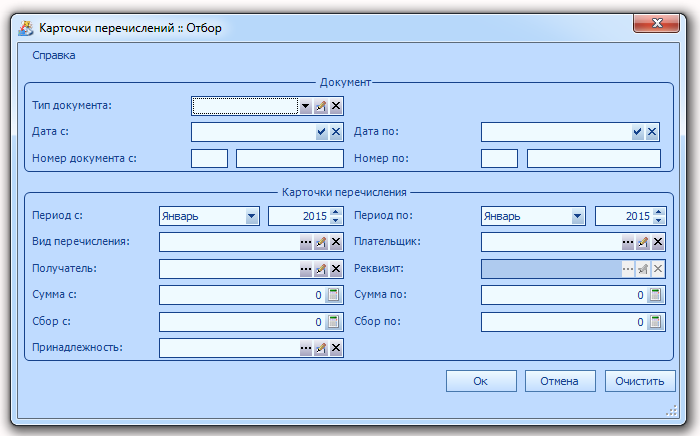This screenshot has width=700, height=436.
Task: Reset all fields with Очистить button
Action: point(640,381)
